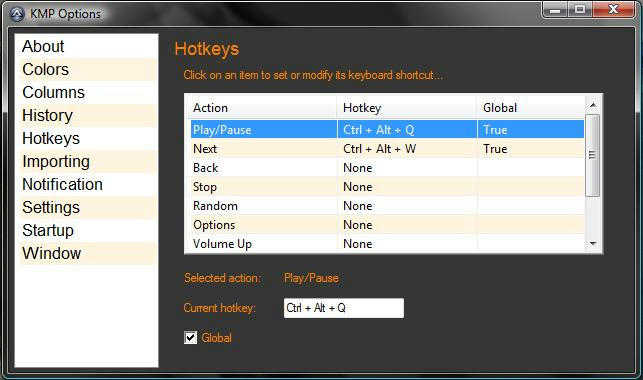643x380 pixels.
Task: Select the Options action row
Action: coord(387,225)
